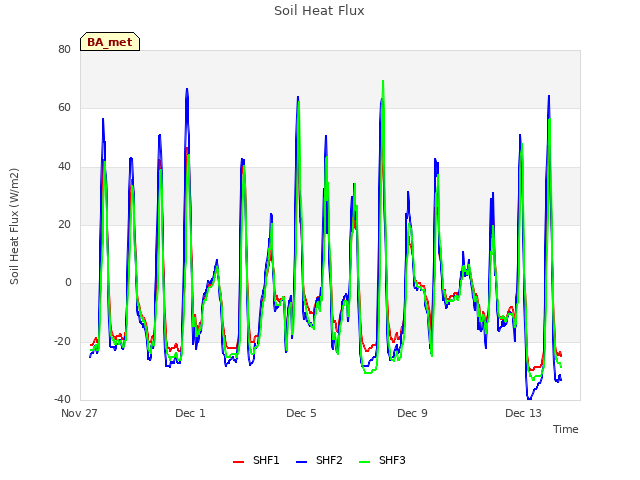Click the 'Nov 27' x-axis label

[79, 413]
